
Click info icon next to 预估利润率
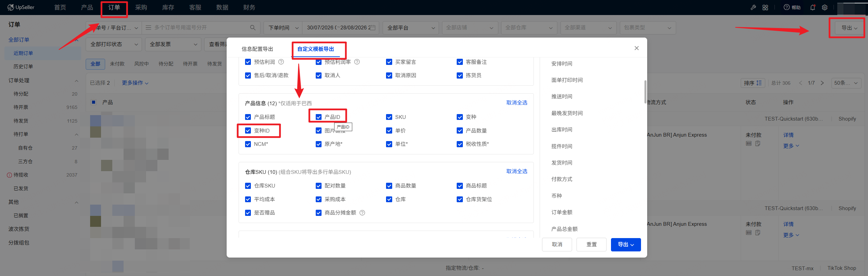coord(357,62)
